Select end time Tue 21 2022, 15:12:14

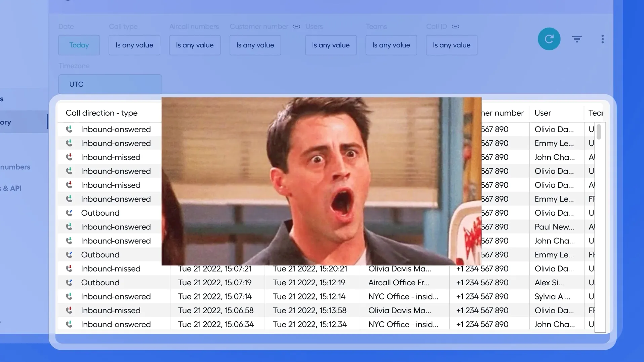[309, 296]
